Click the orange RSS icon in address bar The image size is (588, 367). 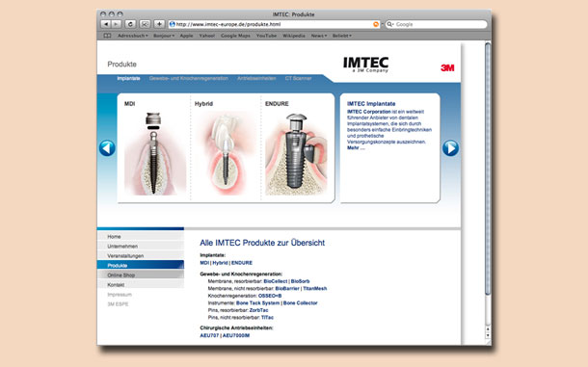376,24
